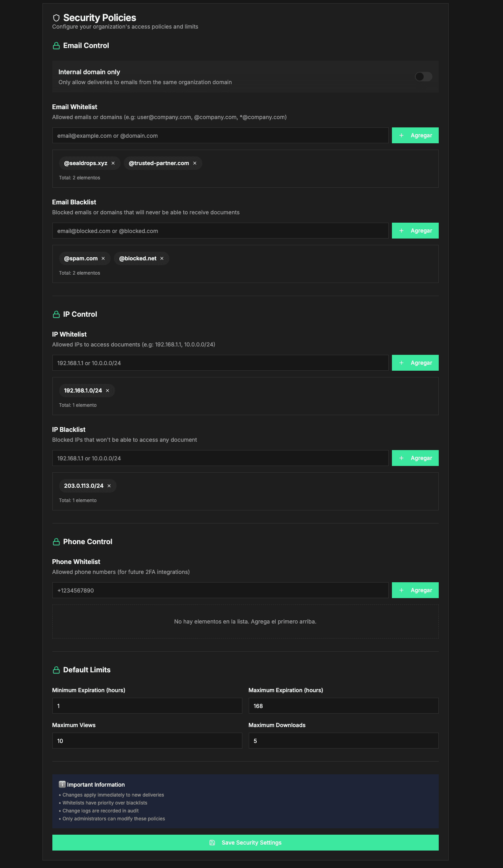
Task: Remove @trusted-partner.com chip from whitelist
Action: tap(195, 163)
